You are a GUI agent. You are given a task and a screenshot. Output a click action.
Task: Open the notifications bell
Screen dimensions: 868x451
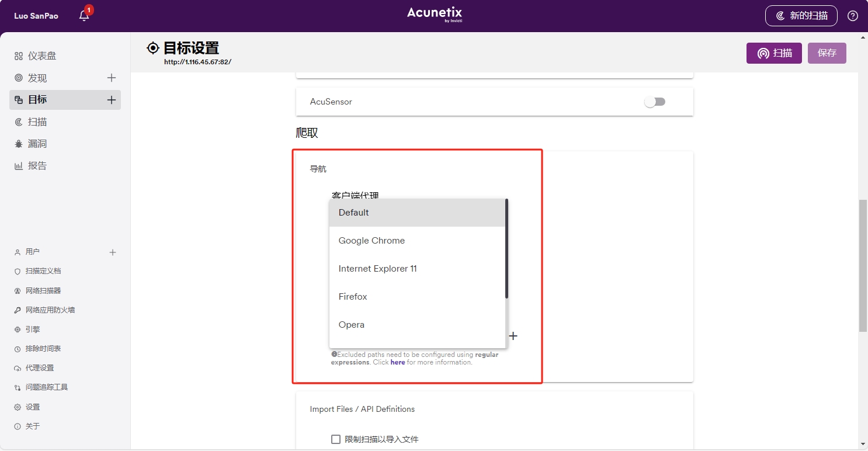pyautogui.click(x=84, y=16)
